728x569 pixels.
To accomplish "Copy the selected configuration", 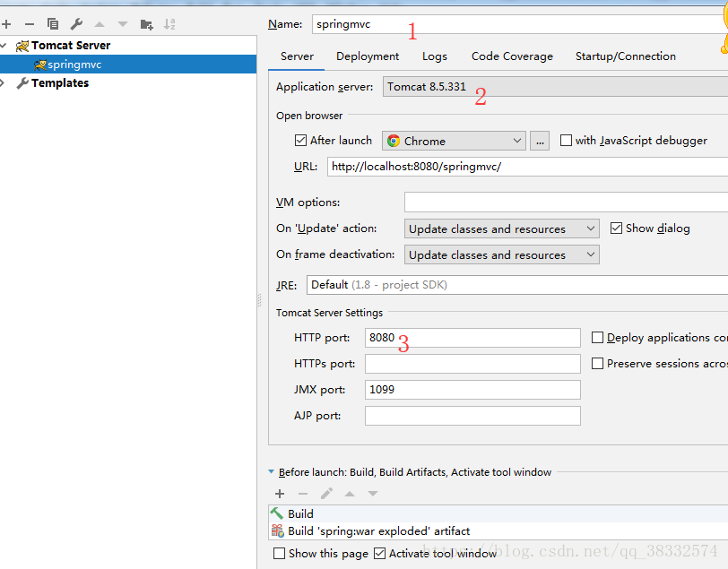I will 53,23.
